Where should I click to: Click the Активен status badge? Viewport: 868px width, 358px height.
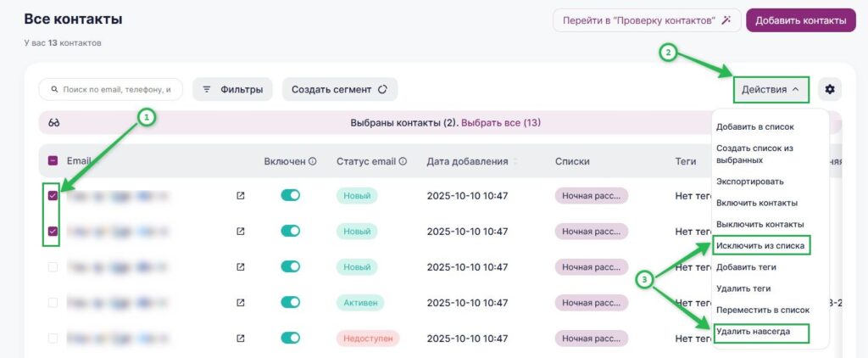tap(360, 303)
